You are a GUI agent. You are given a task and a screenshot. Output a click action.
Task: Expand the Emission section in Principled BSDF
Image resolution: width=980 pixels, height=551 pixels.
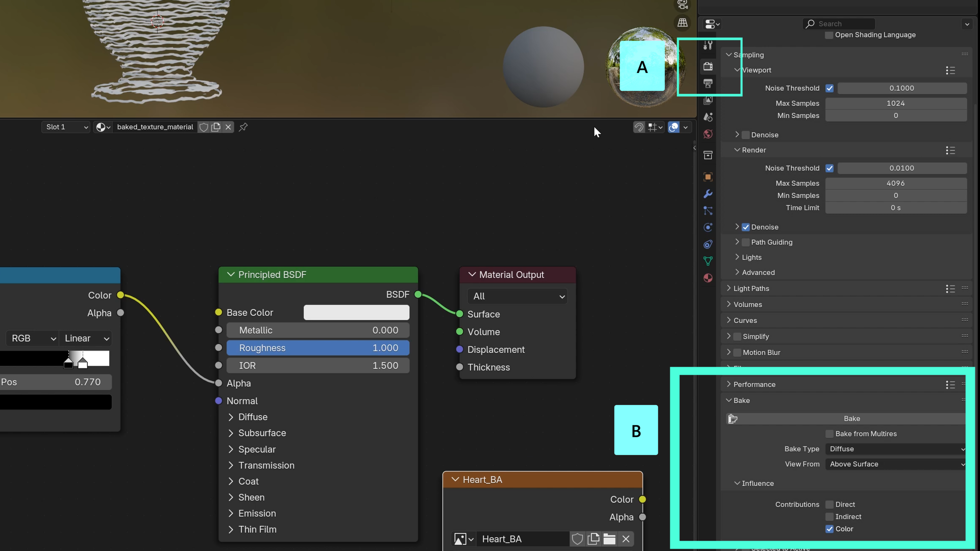tap(257, 513)
